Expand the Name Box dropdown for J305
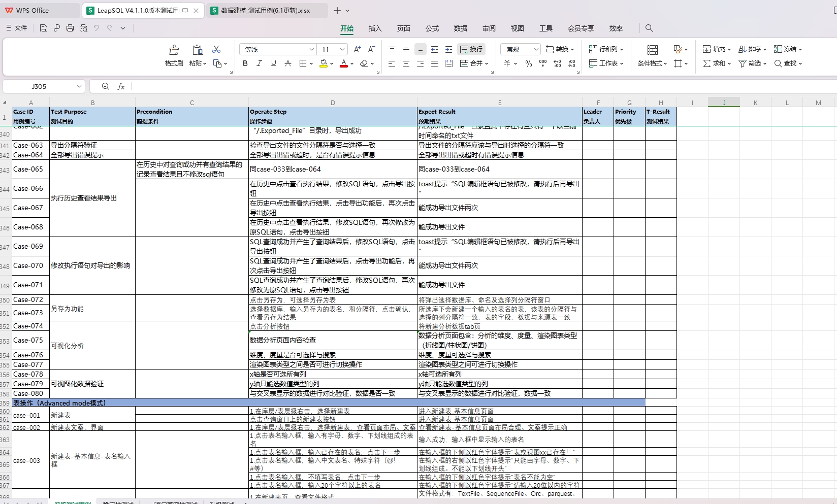This screenshot has width=837, height=504. tap(79, 86)
